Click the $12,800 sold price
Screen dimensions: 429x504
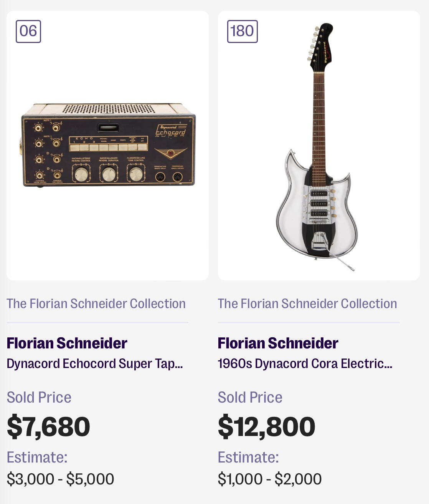(x=266, y=426)
